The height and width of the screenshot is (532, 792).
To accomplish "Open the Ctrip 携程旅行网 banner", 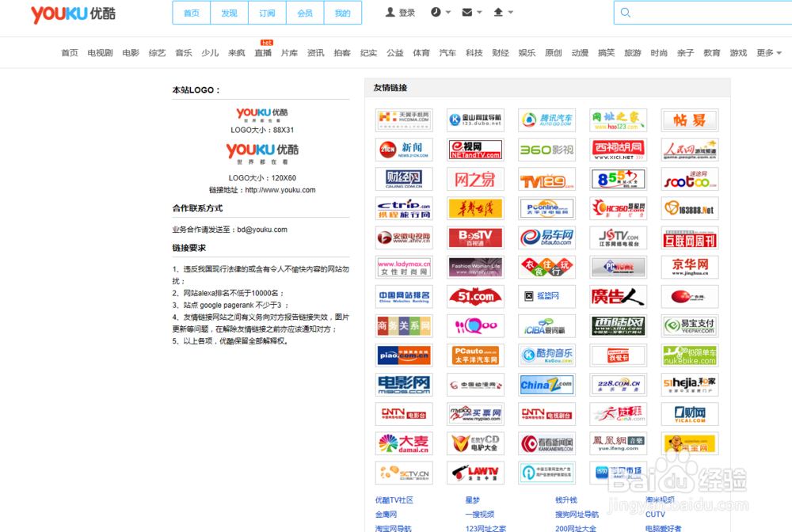I will coord(404,208).
